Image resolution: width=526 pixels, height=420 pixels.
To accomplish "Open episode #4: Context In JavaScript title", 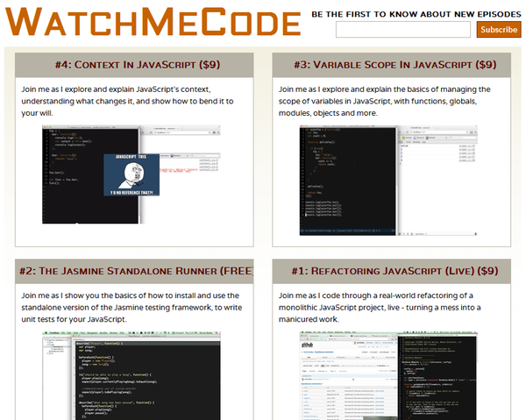I will point(138,64).
